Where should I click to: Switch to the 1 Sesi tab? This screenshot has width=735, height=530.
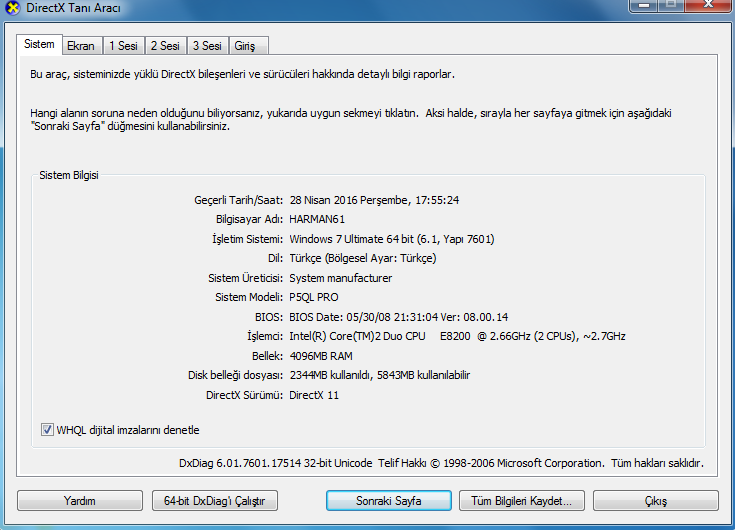[x=124, y=46]
